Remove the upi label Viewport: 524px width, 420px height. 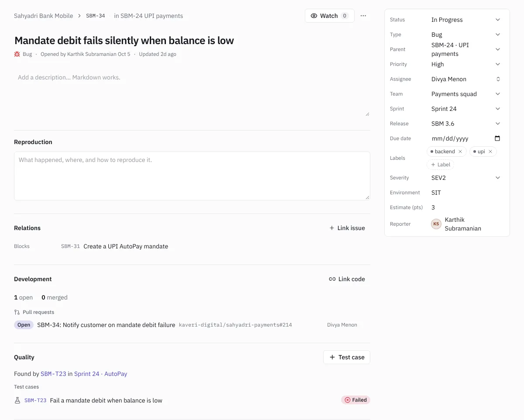pyautogui.click(x=490, y=151)
